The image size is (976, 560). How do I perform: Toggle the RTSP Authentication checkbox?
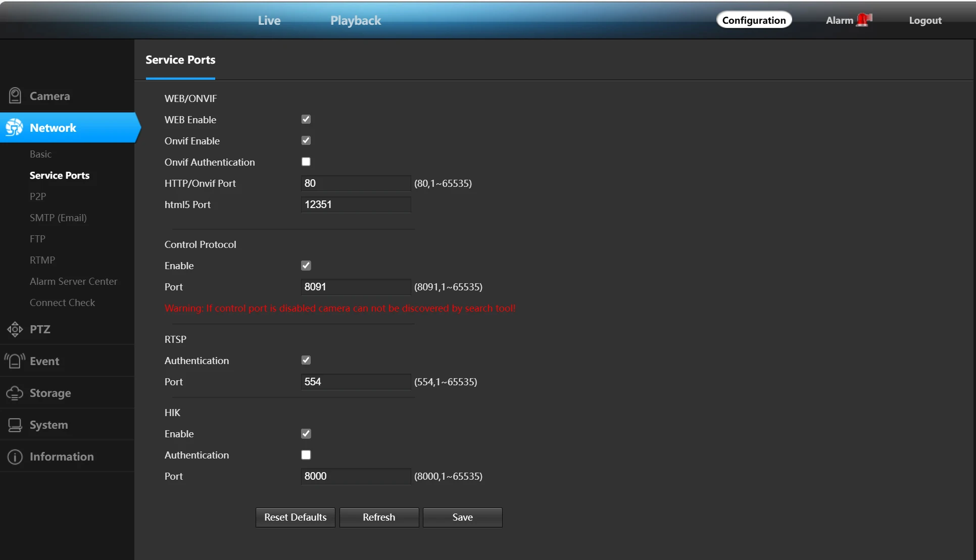point(306,360)
